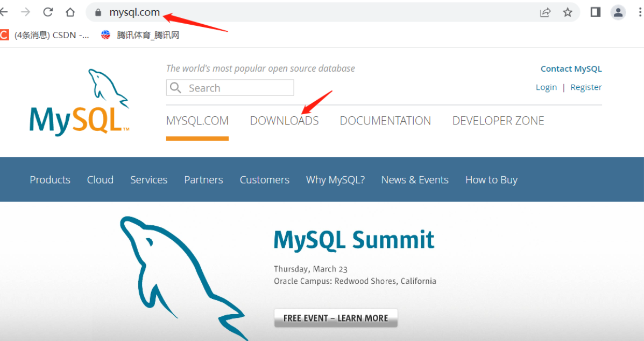Open the Partners menu
Viewport: 644px width, 341px height.
coord(204,180)
